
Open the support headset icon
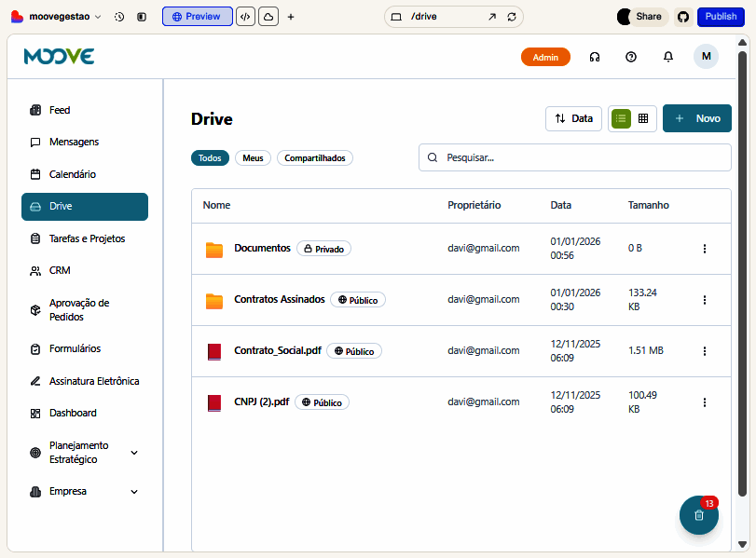595,57
